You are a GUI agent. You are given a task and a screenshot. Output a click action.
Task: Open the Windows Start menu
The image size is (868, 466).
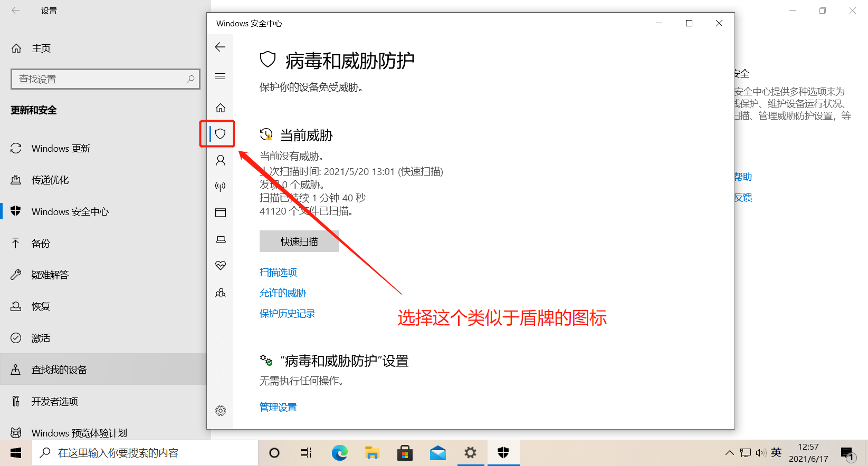[16, 453]
